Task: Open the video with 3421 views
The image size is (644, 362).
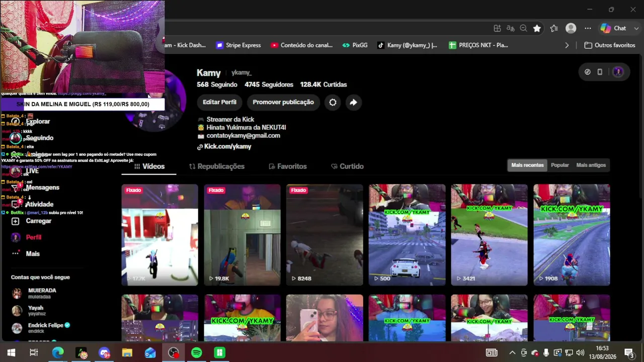Action: point(489,235)
